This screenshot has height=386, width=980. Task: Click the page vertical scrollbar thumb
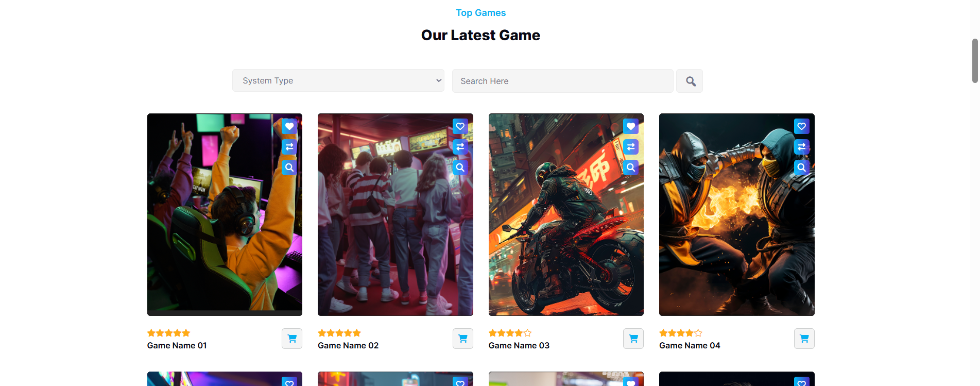point(975,60)
